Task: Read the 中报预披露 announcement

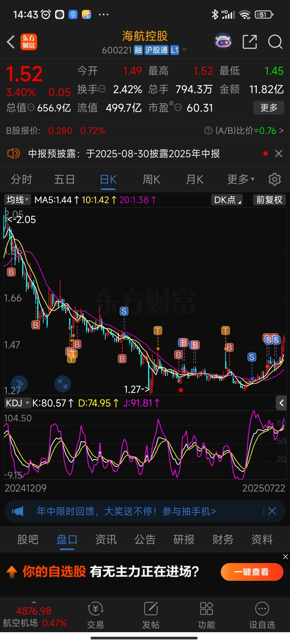Action: [124, 154]
